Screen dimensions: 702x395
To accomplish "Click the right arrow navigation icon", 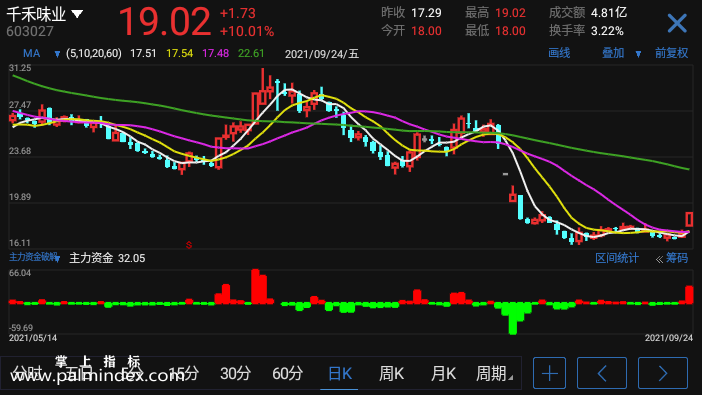I will (x=663, y=373).
